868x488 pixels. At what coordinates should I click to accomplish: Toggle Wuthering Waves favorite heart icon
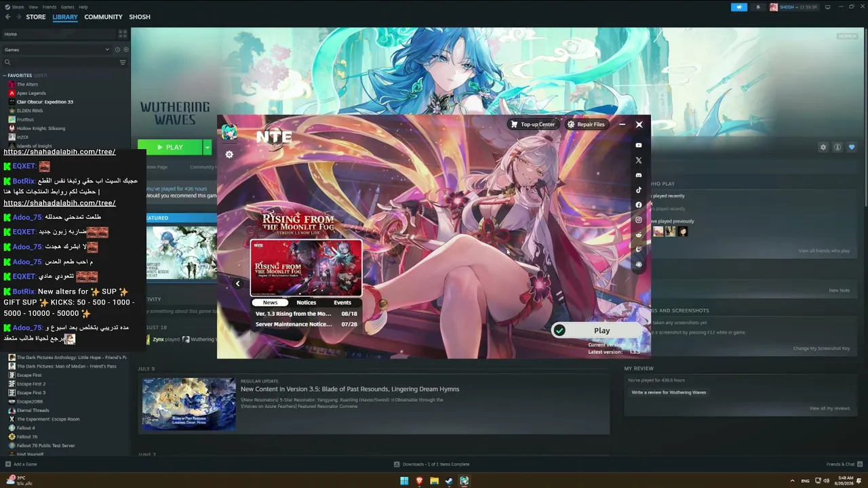pos(852,147)
